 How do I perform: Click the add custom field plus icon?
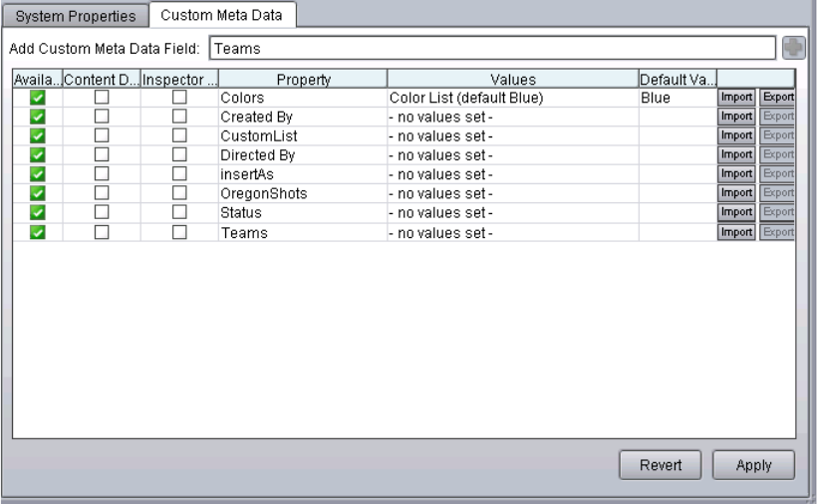(792, 48)
